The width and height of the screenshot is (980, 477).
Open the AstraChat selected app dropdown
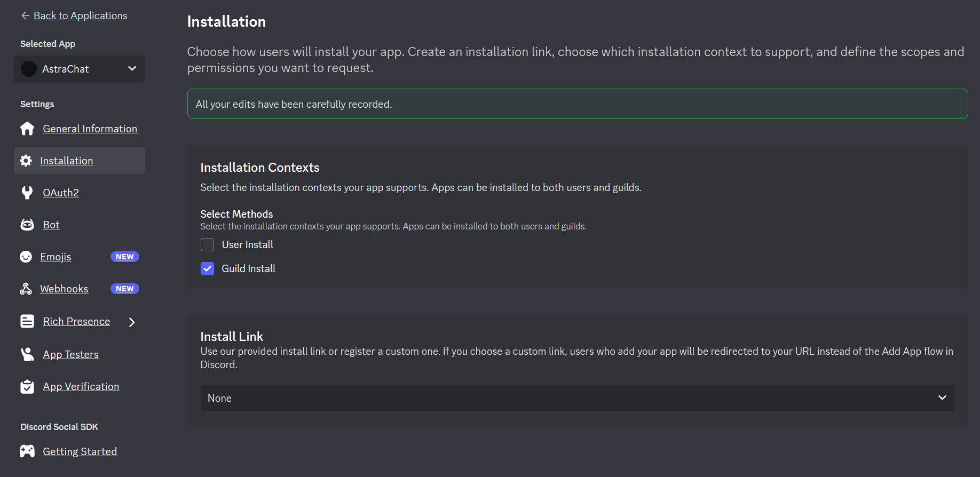[79, 69]
